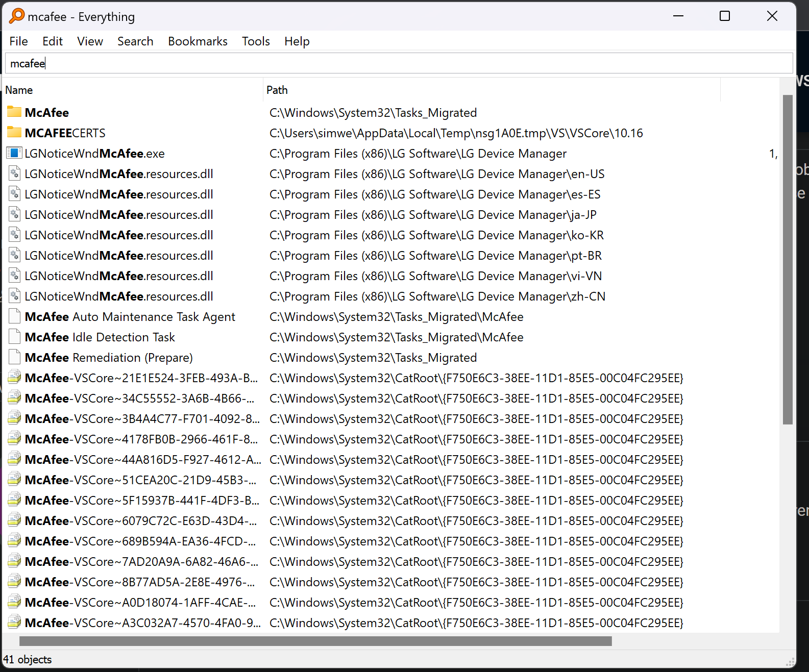Click the path ending in 'LG Device Manager\zh-CN'
The height and width of the screenshot is (672, 809).
(437, 296)
